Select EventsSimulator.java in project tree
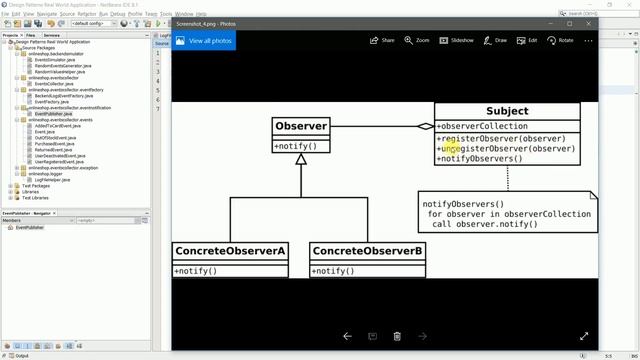 coord(55,60)
